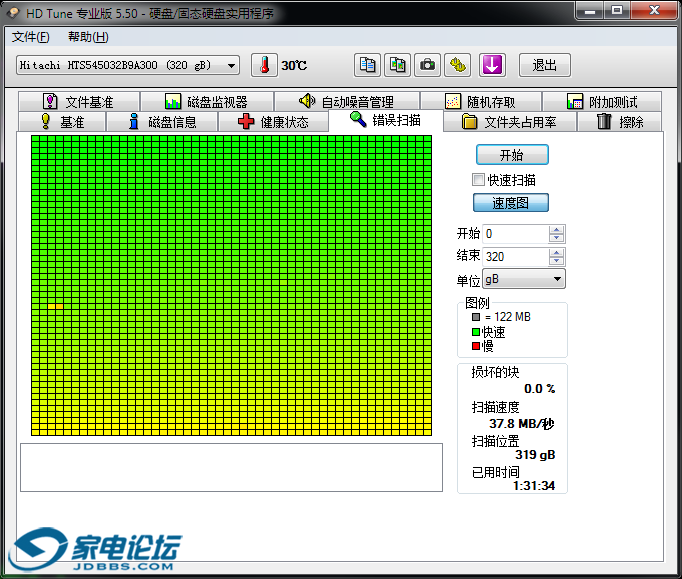Click the 退出 button

545,65
